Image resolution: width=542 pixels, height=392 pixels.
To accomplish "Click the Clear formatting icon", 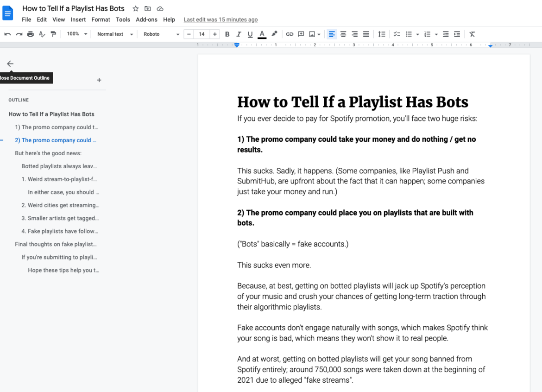I will click(x=472, y=34).
